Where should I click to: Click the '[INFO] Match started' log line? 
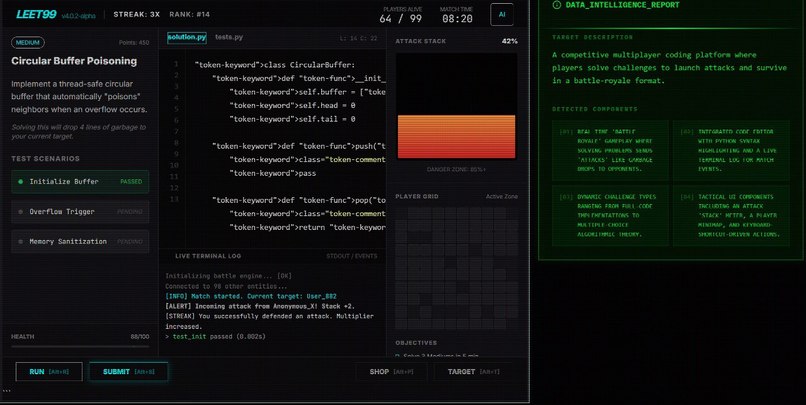tap(251, 296)
